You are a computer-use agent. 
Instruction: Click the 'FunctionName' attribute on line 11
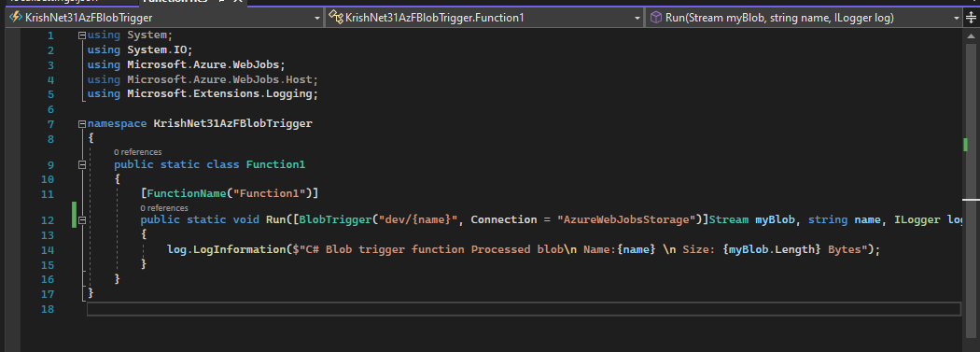coord(187,194)
